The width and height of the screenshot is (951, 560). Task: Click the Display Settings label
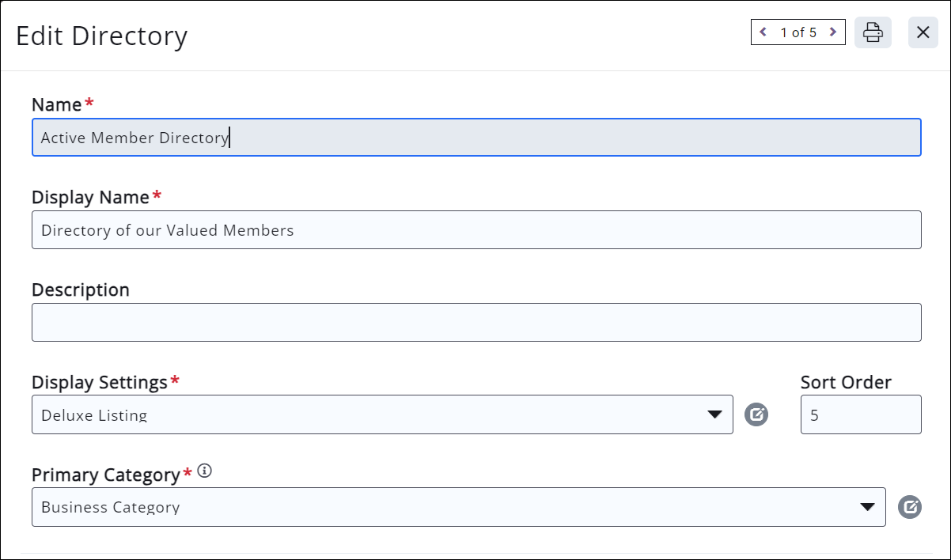(99, 383)
